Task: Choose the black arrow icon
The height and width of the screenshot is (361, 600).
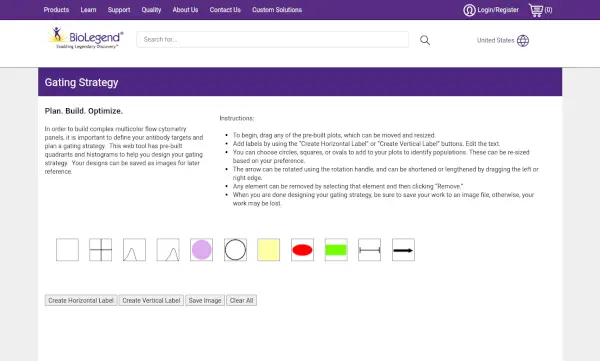Action: point(403,250)
